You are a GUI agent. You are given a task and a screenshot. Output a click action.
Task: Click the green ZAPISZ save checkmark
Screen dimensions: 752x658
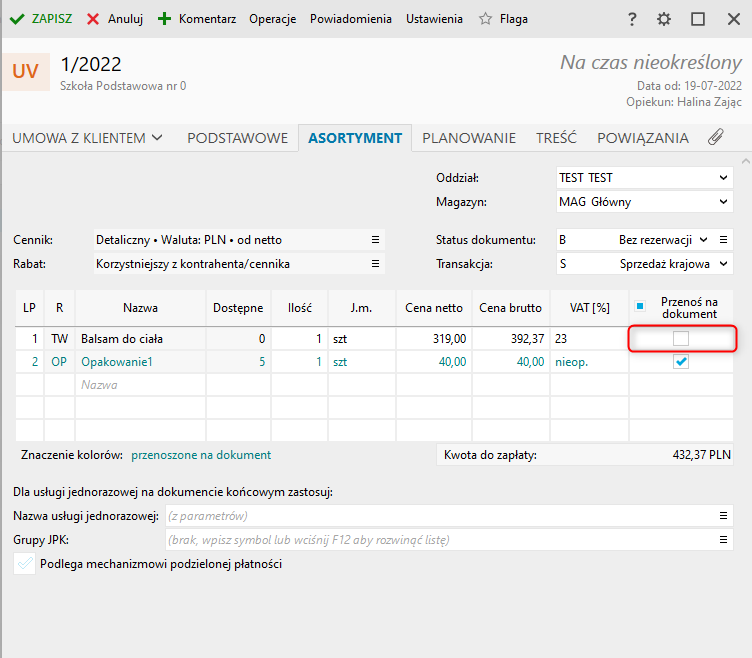(17, 19)
